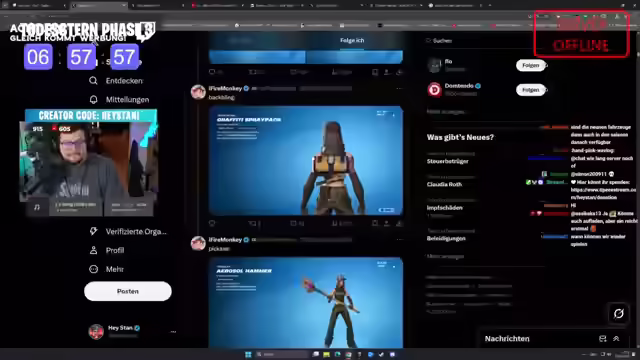Open the yellow File Explorer taskbar icon
The height and width of the screenshot is (360, 640).
pyautogui.click(x=327, y=354)
